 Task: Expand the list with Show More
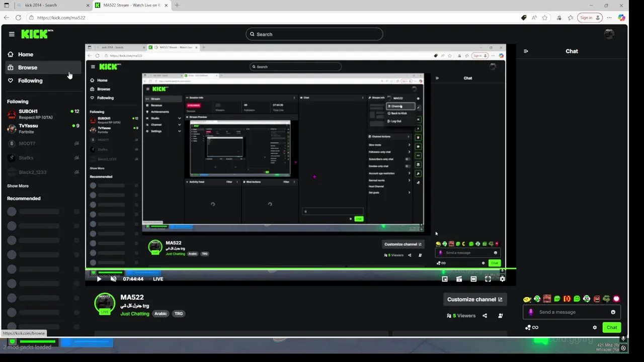(x=18, y=186)
